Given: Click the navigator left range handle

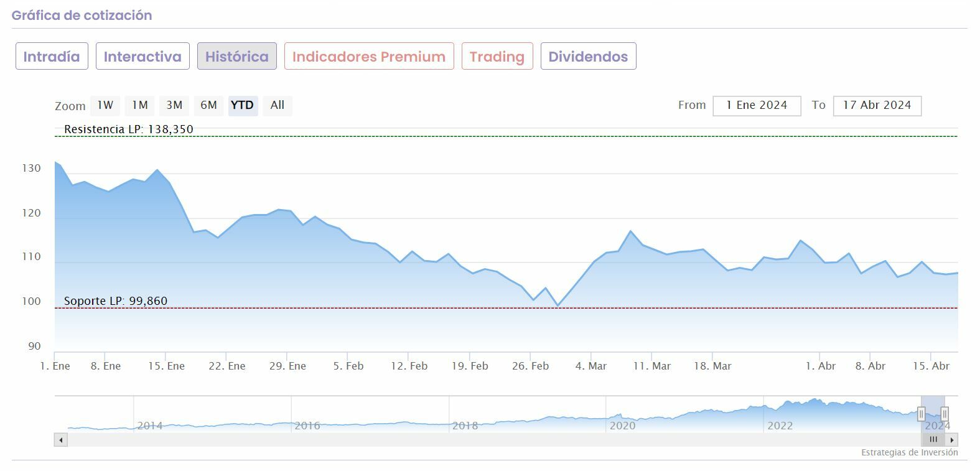Looking at the screenshot, I should (922, 414).
